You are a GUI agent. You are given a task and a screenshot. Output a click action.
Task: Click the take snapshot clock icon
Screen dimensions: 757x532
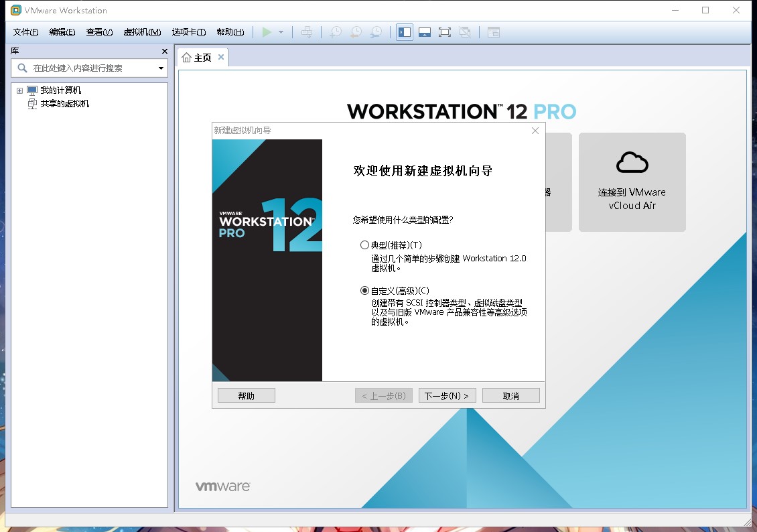[336, 32]
